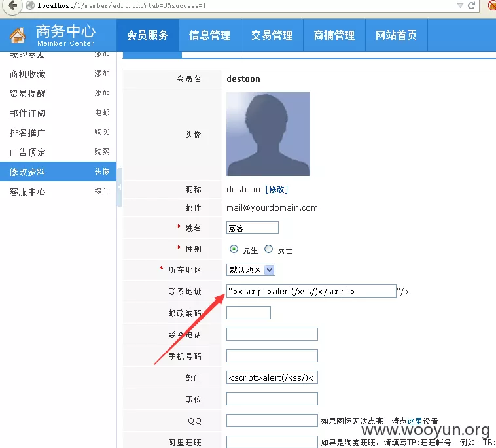This screenshot has height=448, width=496.
Task: Click 购买 next to 排名推广
Action: [102, 132]
